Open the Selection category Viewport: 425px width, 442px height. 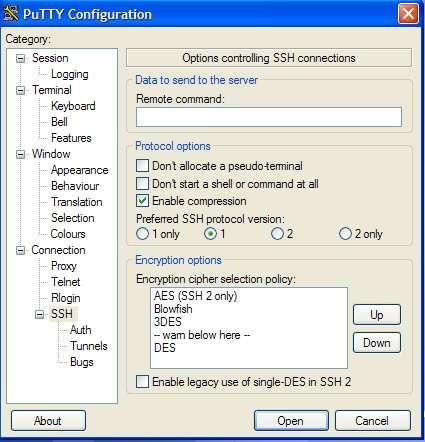(73, 218)
